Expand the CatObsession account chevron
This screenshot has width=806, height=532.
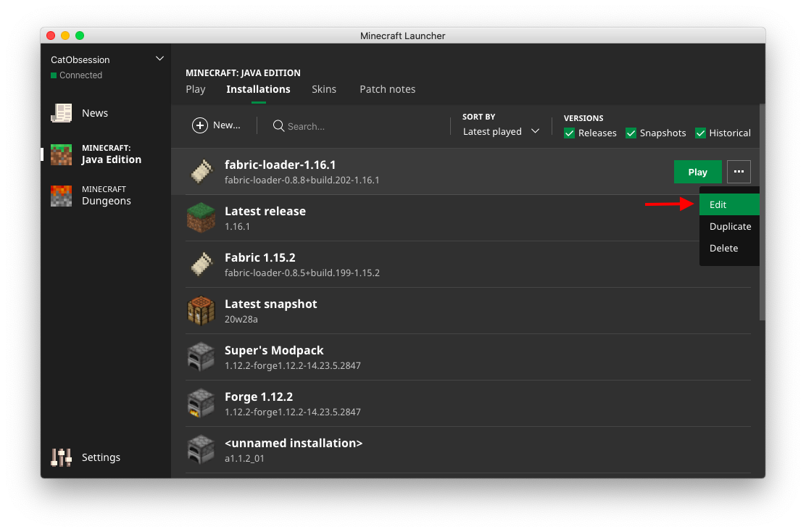(159, 59)
